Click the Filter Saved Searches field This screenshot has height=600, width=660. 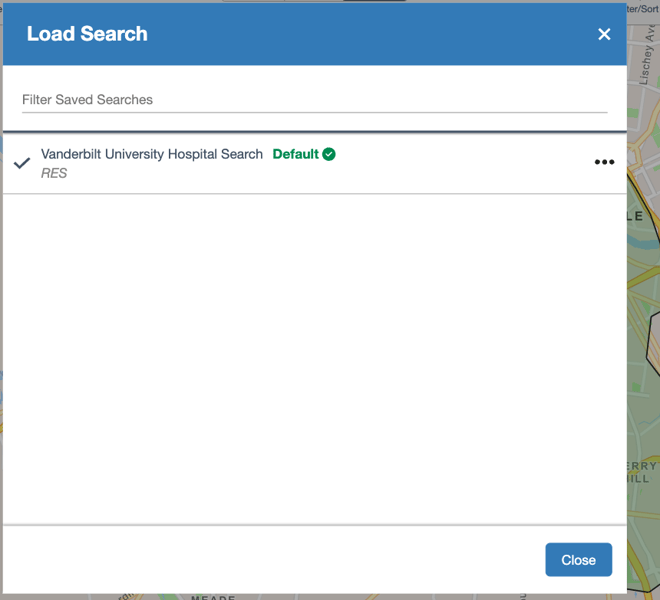click(314, 100)
